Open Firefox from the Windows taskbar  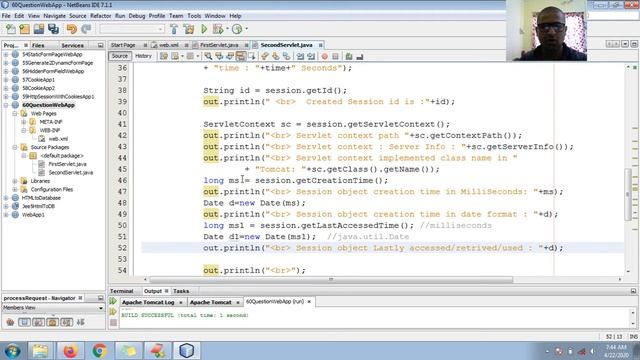[70, 350]
